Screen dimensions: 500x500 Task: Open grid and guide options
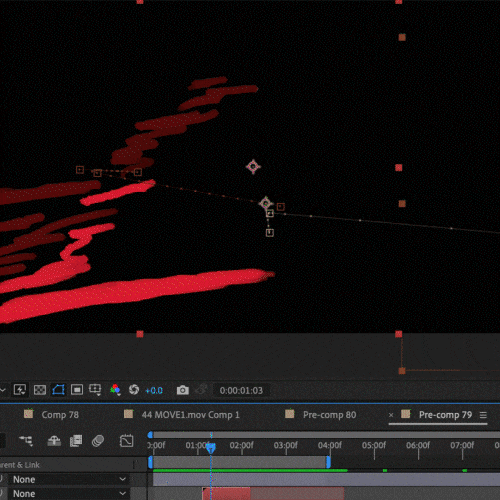[95, 390]
